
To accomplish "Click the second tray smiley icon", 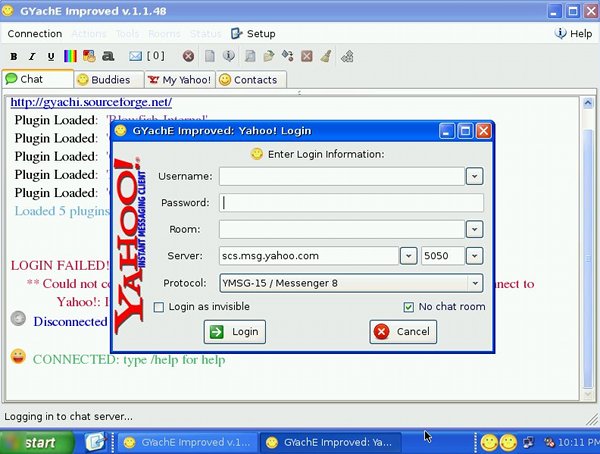I will tap(508, 443).
